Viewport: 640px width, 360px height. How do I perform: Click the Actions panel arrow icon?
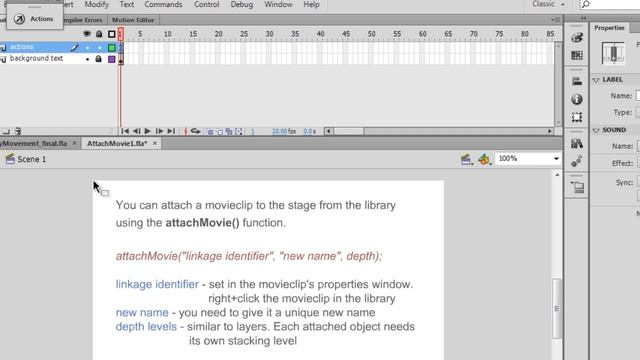pyautogui.click(x=19, y=19)
